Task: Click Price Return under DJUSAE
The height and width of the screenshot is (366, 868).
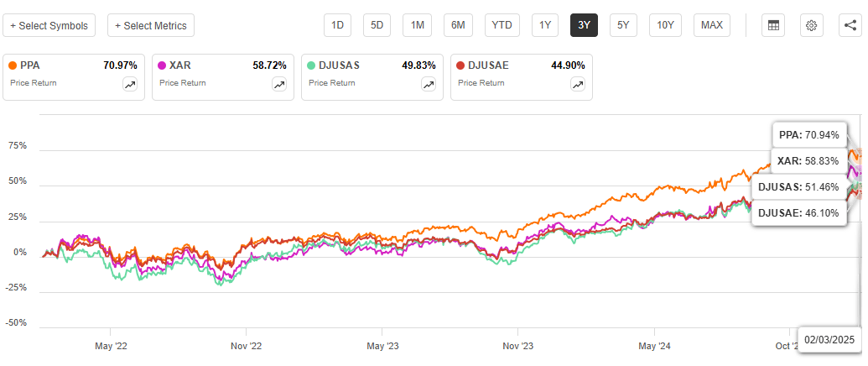Action: [x=481, y=83]
